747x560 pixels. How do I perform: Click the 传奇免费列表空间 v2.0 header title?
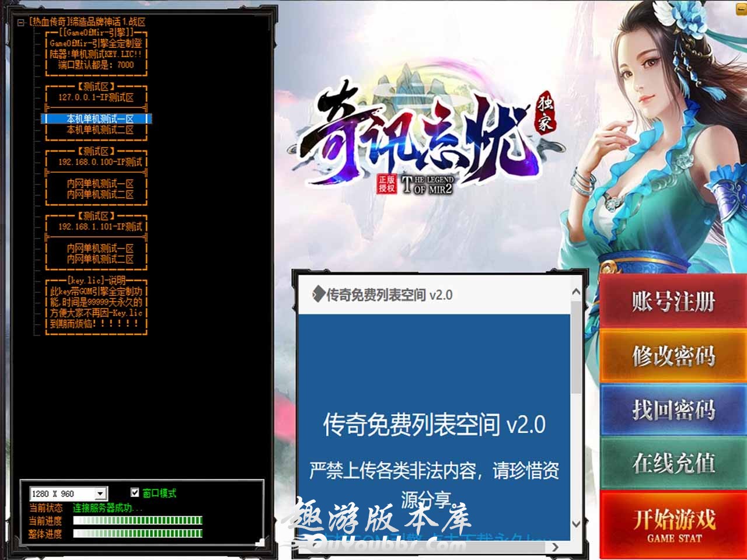point(389,295)
